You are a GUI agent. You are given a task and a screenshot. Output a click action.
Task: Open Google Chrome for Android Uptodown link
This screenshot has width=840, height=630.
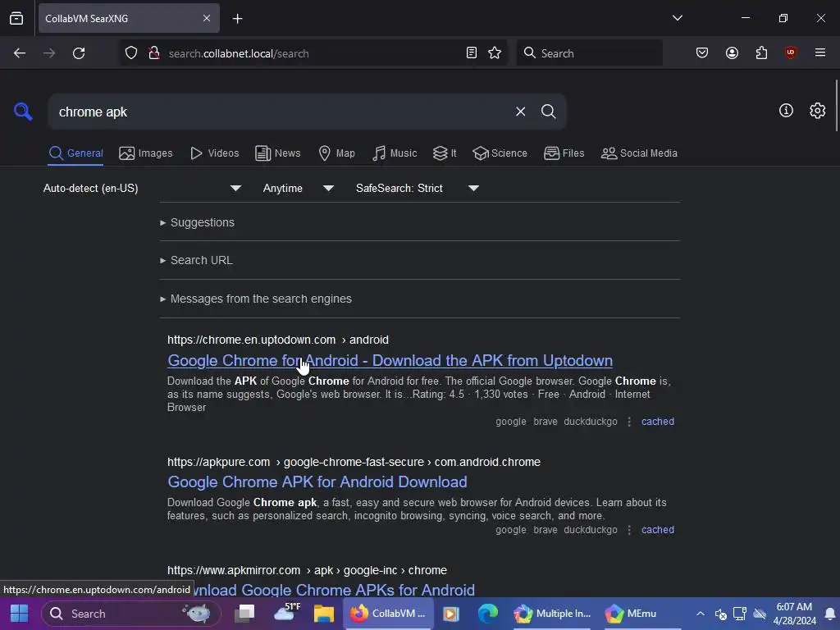pos(390,361)
